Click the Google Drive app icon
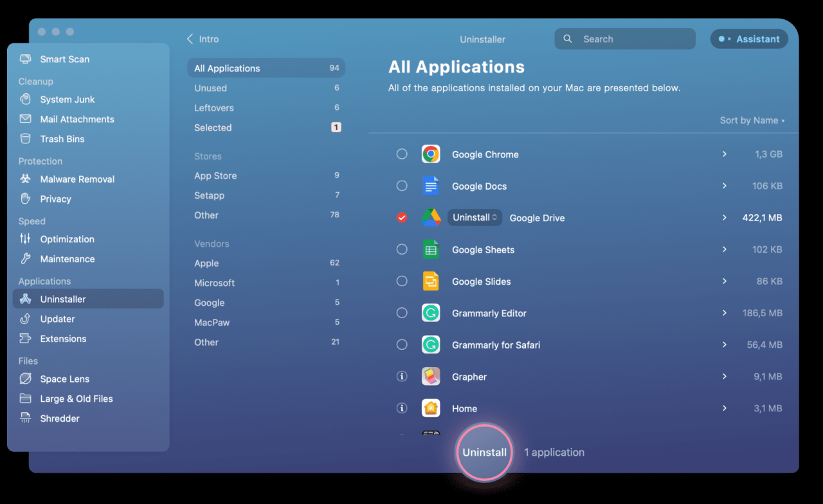823x504 pixels. pyautogui.click(x=431, y=218)
